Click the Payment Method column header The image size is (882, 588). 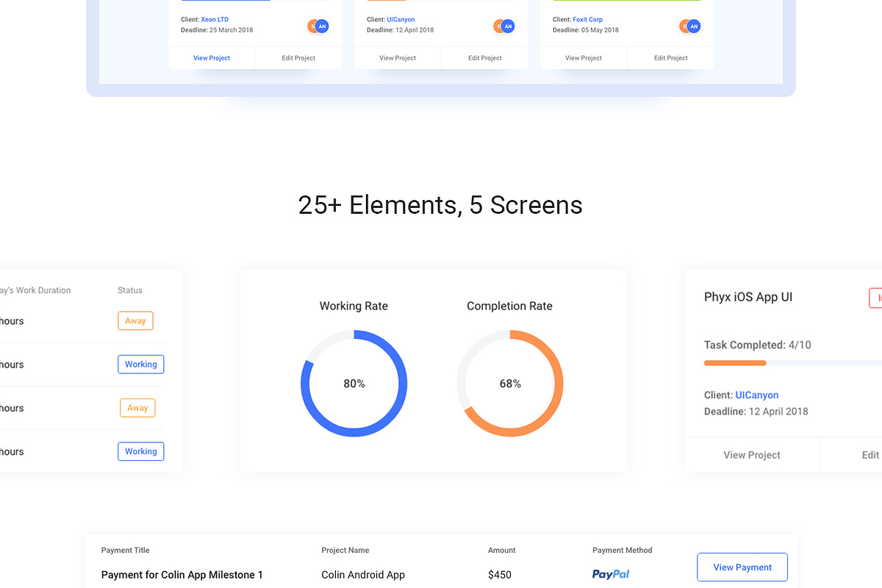click(x=623, y=551)
